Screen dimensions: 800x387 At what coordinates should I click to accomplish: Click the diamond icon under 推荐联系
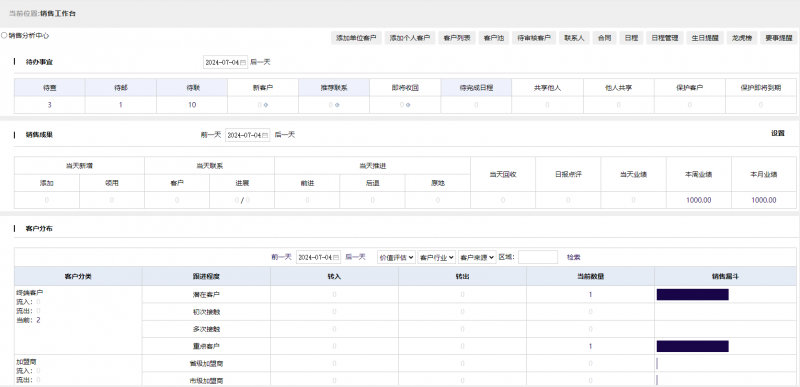337,105
